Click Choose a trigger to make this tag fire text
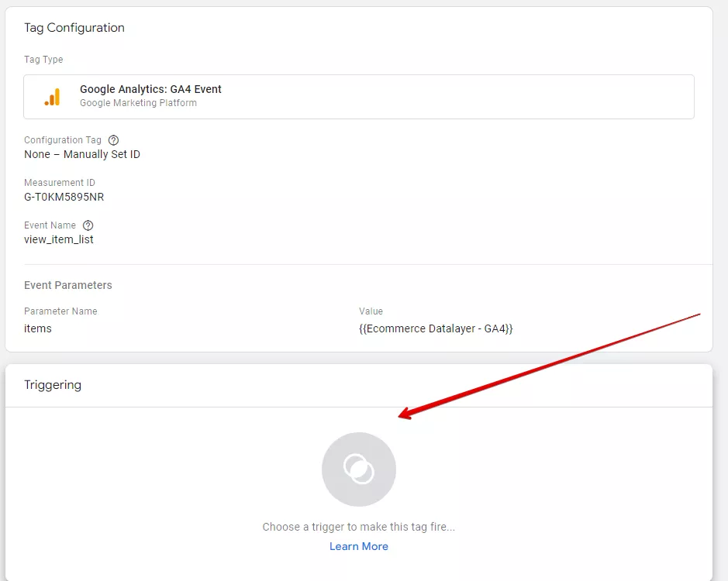728x581 pixels. pos(359,527)
